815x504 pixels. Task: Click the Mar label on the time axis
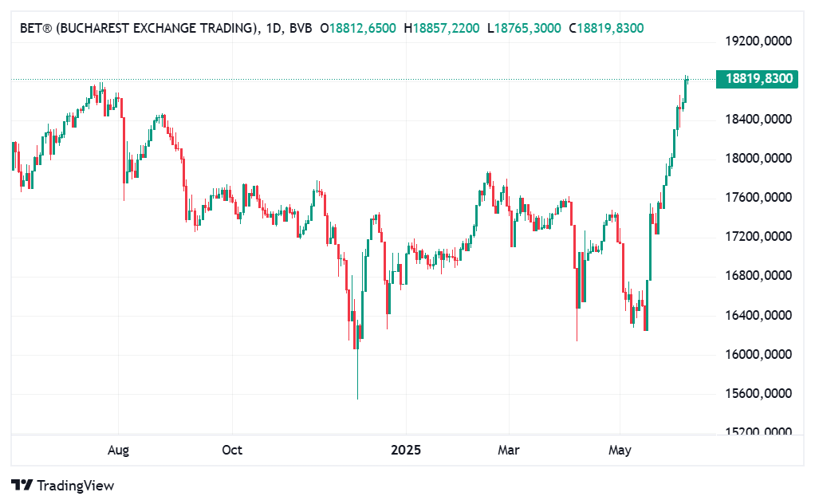tap(509, 451)
